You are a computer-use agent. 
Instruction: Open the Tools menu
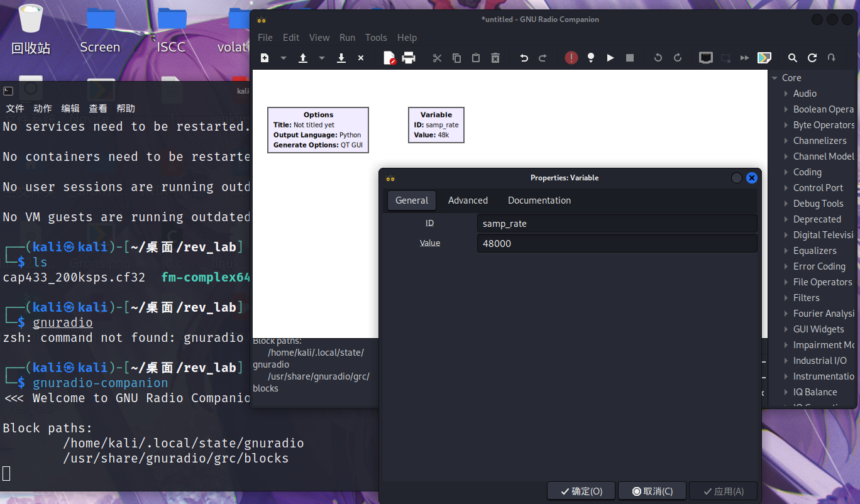click(x=376, y=38)
